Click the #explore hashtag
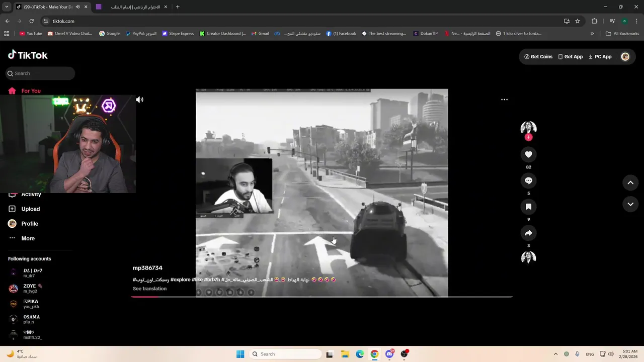644x362 pixels. tap(180, 280)
